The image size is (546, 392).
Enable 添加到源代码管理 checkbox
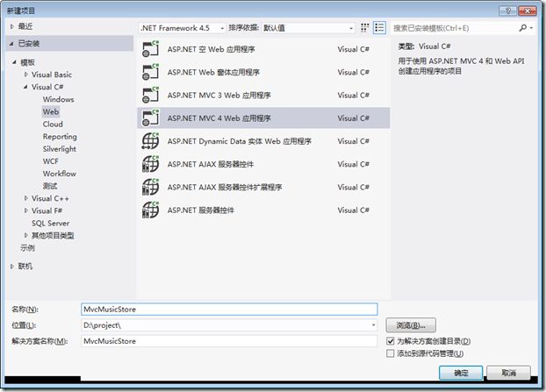tap(391, 353)
